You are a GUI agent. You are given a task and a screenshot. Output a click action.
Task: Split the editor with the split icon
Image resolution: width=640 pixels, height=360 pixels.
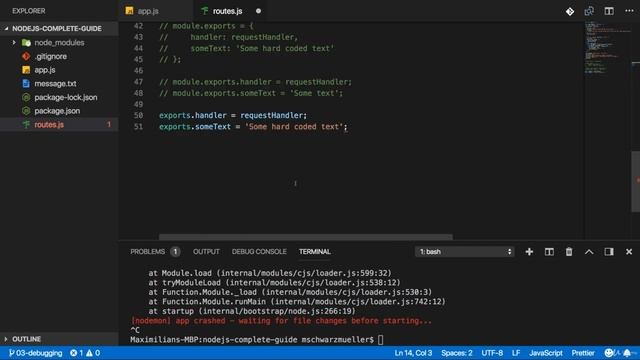[609, 11]
